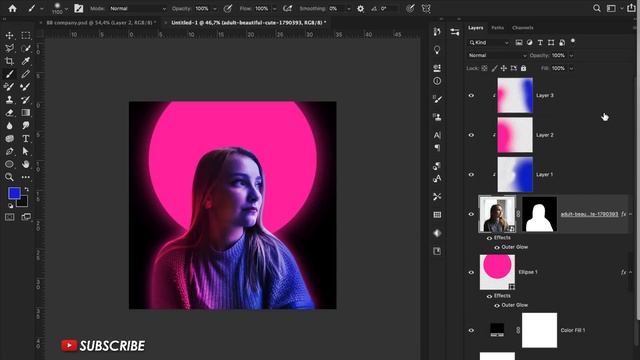Open the brush preset picker dropdown
This screenshot has width=640, height=360.
click(x=67, y=9)
